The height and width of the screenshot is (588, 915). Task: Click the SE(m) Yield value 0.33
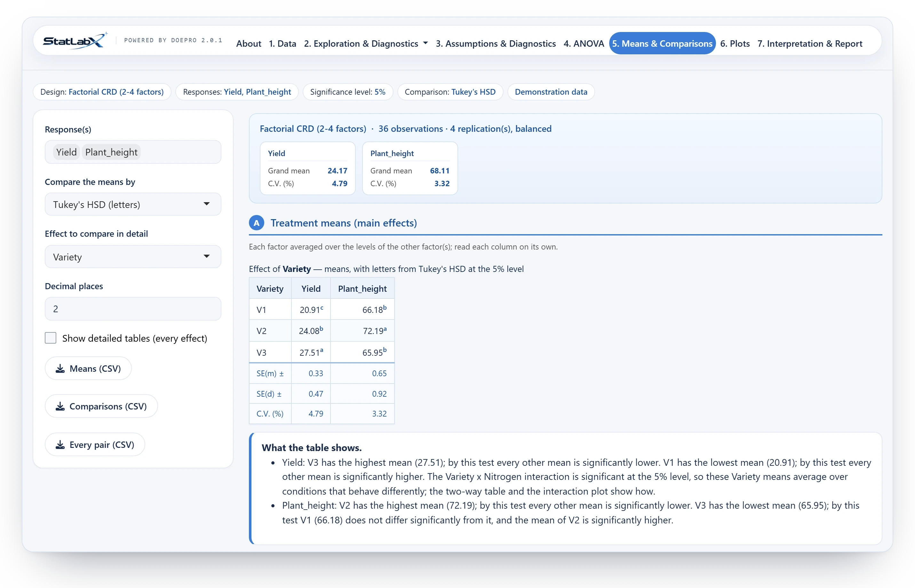(x=316, y=373)
